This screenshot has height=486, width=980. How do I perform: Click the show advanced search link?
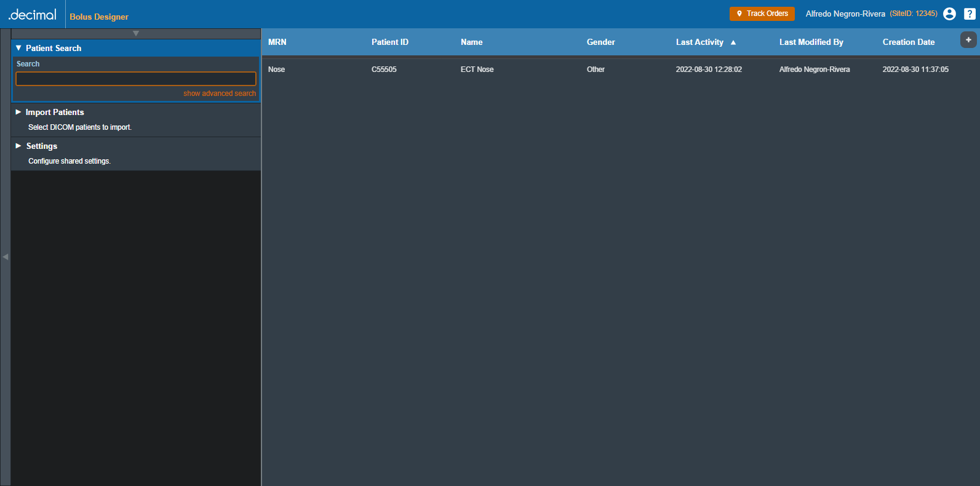point(219,94)
